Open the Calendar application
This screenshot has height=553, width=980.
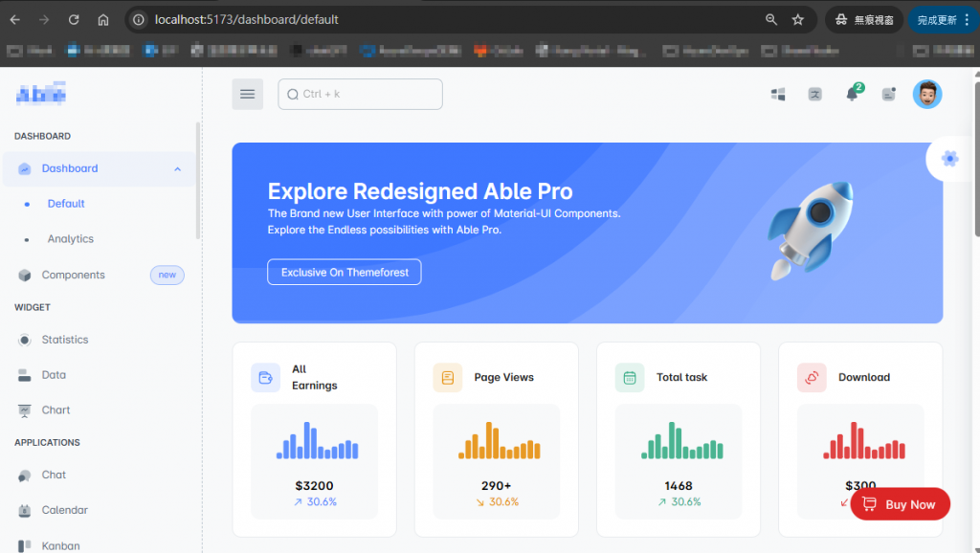(64, 510)
